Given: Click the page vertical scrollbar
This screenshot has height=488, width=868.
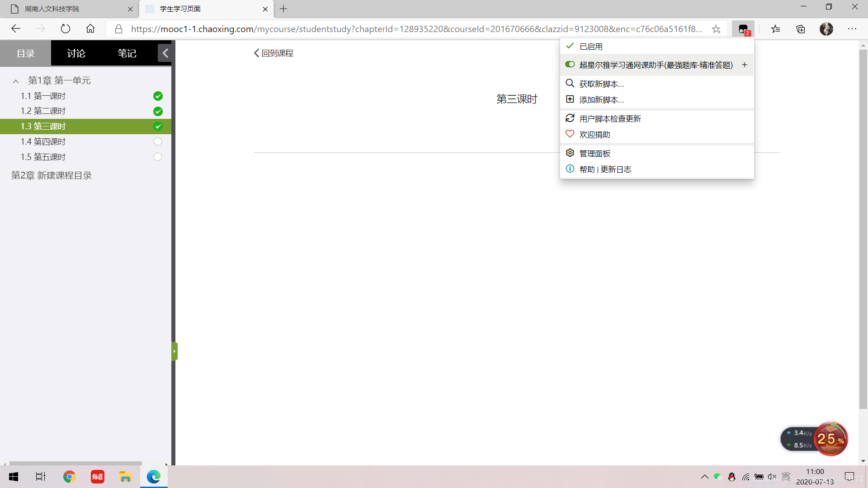Looking at the screenshot, I should click(863, 229).
